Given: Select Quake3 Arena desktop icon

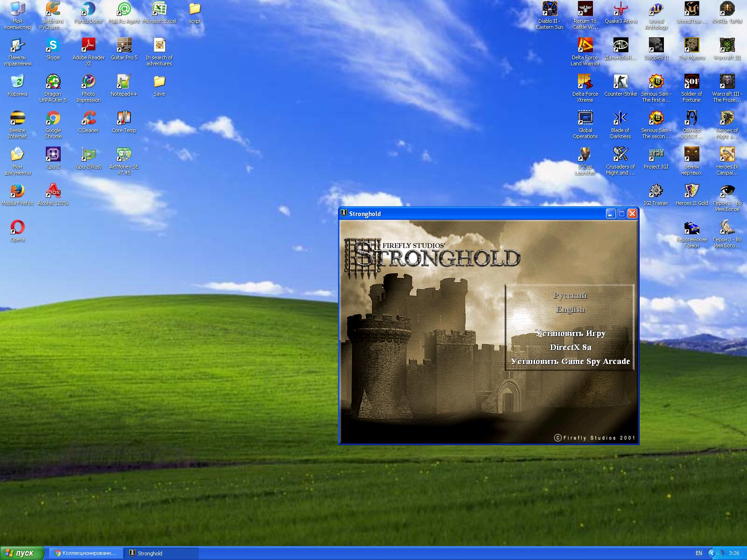Looking at the screenshot, I should tap(620, 13).
